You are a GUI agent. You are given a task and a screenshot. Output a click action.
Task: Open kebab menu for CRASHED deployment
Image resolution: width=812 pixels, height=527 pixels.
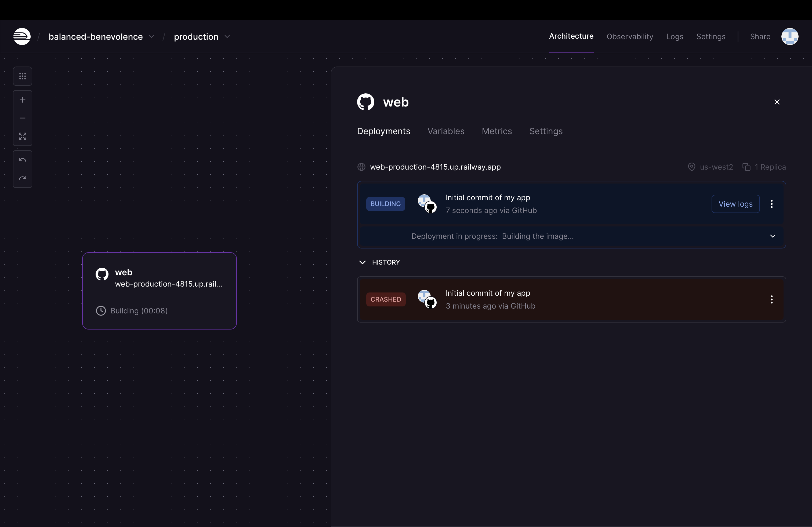tap(771, 299)
